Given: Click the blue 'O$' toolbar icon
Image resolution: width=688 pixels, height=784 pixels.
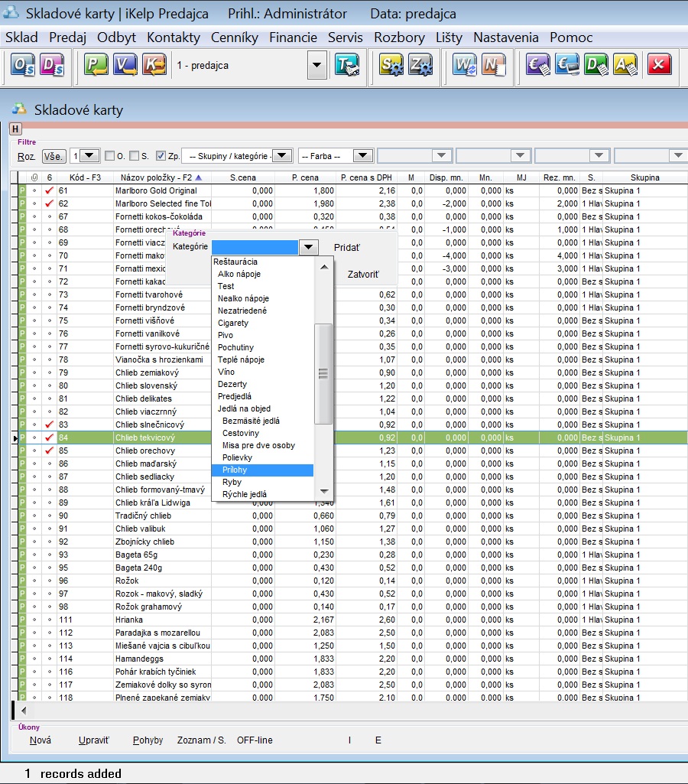Looking at the screenshot, I should click(x=22, y=66).
